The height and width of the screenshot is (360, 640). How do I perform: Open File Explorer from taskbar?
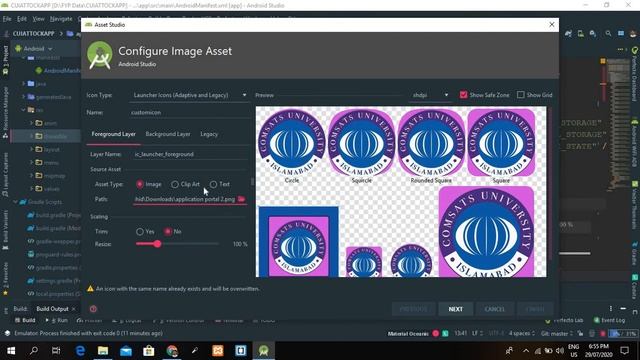(103, 351)
